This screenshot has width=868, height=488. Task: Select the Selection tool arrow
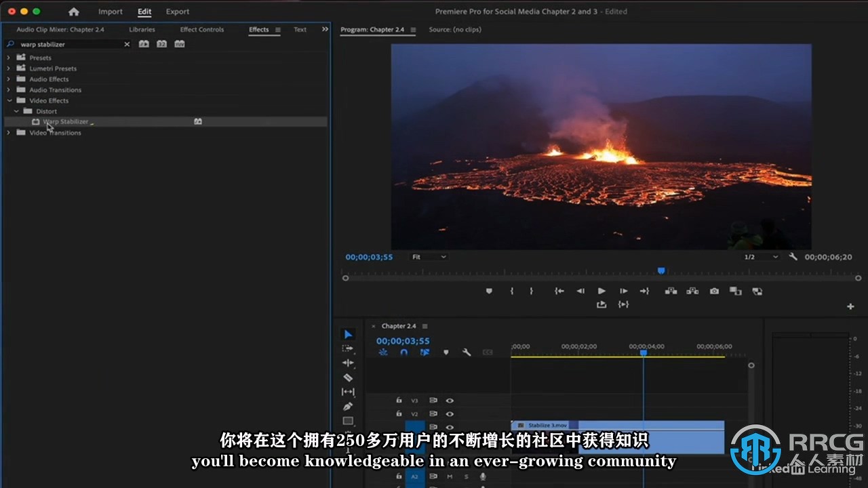pos(348,334)
